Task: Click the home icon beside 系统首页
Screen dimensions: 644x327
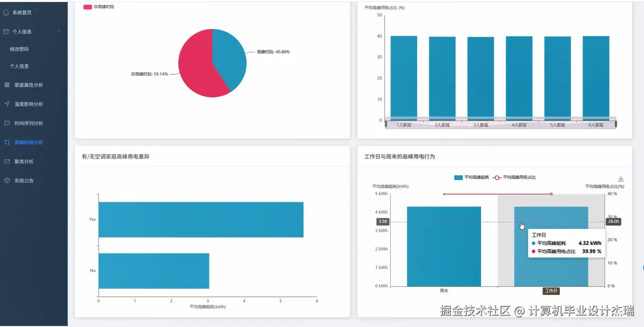Action: click(6, 12)
